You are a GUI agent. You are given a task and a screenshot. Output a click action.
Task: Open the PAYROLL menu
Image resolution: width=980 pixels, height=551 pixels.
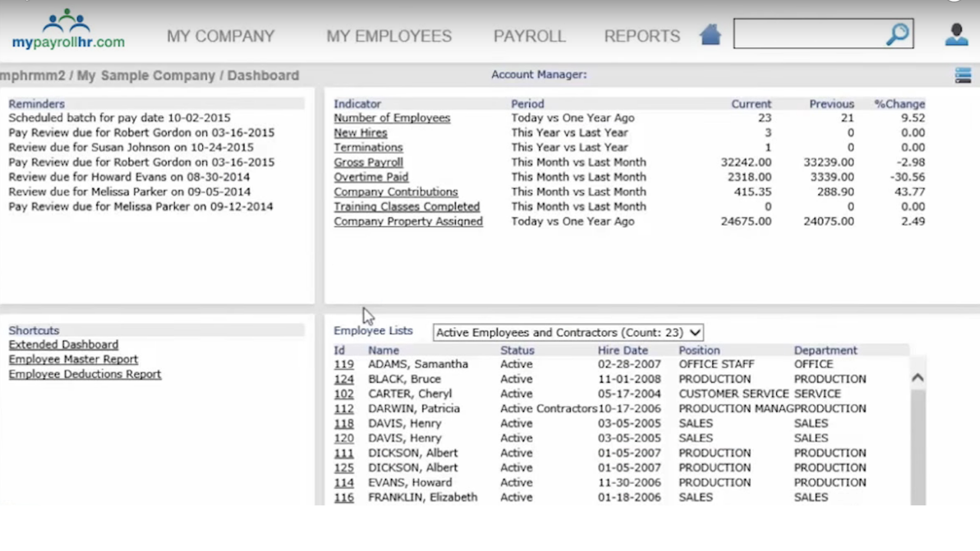click(530, 36)
